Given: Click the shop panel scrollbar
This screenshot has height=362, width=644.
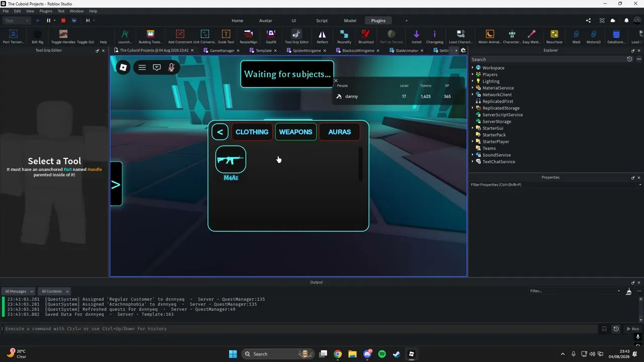Looking at the screenshot, I should (360, 163).
